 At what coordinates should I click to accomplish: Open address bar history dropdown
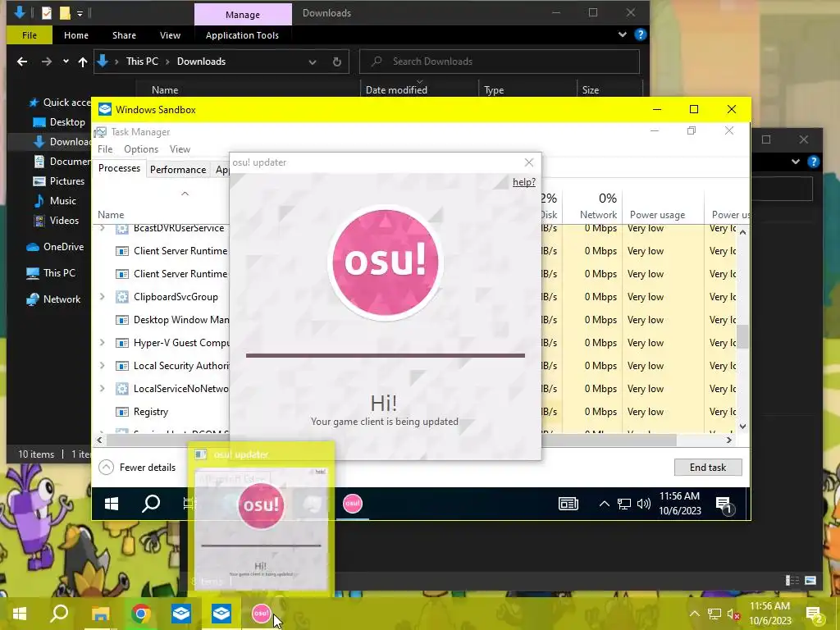click(313, 62)
